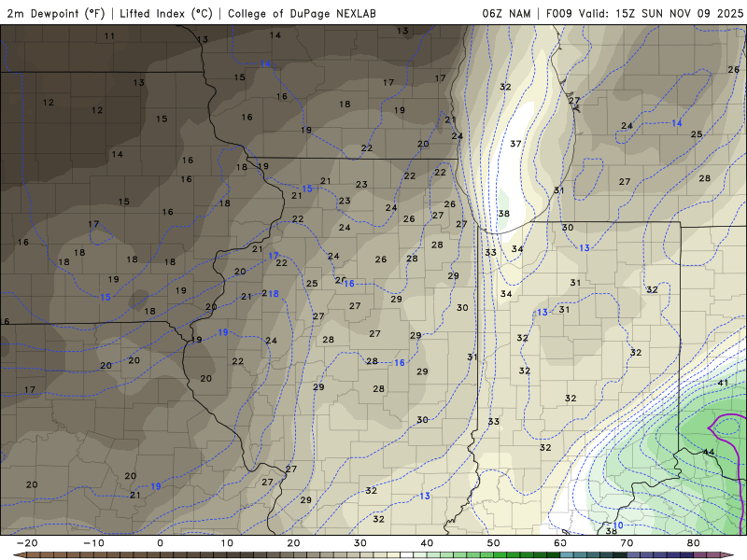Image resolution: width=747 pixels, height=560 pixels.
Task: Click the blue contour label '17'
Action: pyautogui.click(x=273, y=256)
